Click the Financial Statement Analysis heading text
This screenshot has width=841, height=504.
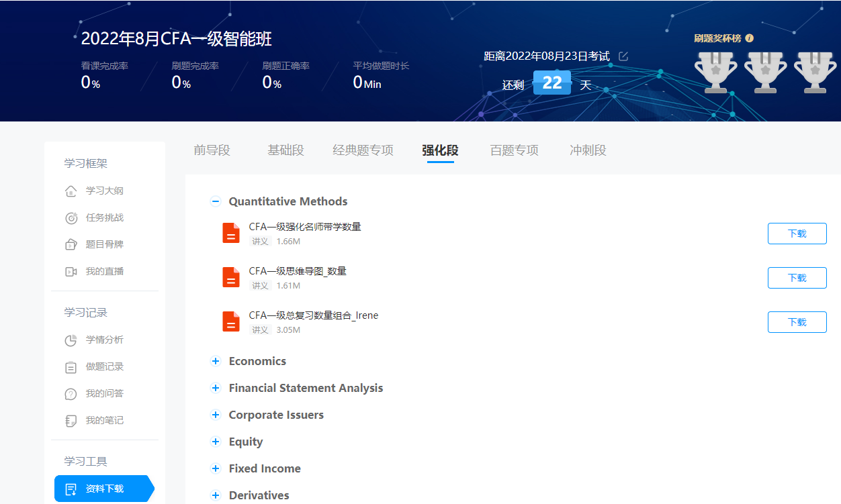[306, 388]
